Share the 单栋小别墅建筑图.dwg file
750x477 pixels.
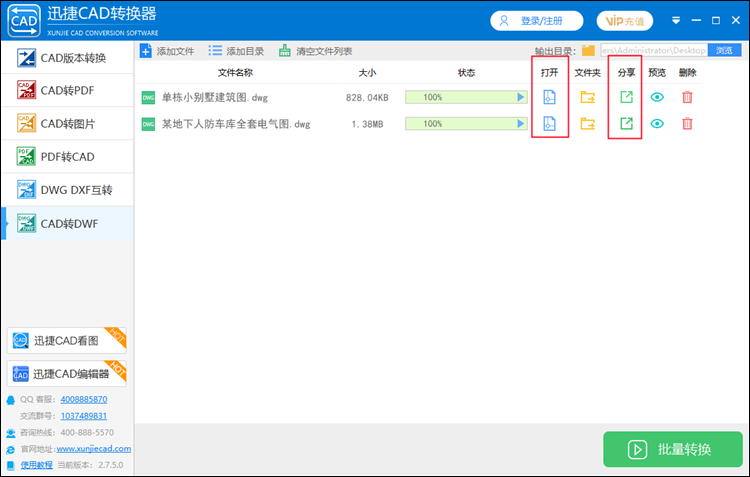coord(626,97)
